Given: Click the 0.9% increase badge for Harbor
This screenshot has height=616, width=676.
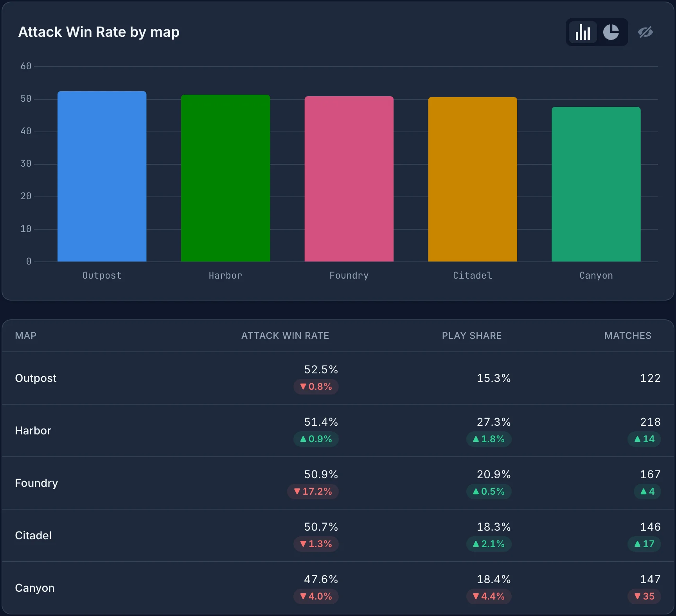Looking at the screenshot, I should coord(316,439).
